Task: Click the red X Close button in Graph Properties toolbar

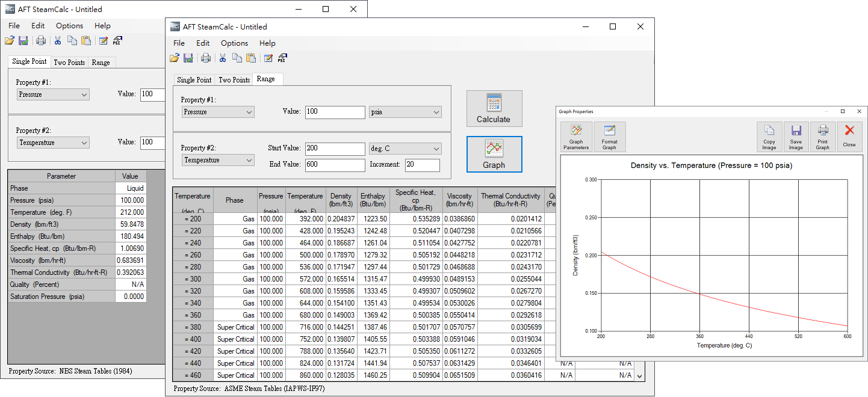Action: tap(849, 137)
